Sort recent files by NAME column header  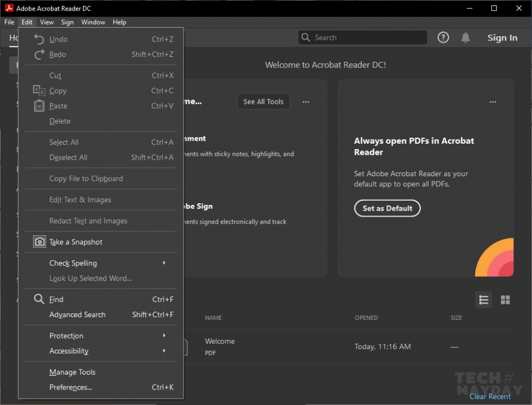[x=213, y=317]
